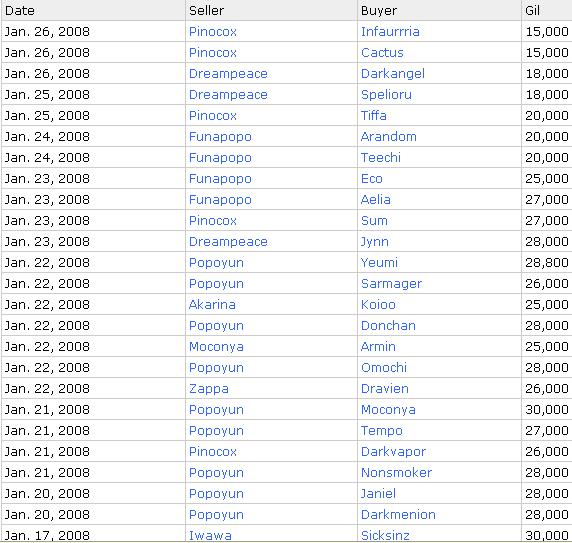Click buyer name Sum

click(374, 221)
